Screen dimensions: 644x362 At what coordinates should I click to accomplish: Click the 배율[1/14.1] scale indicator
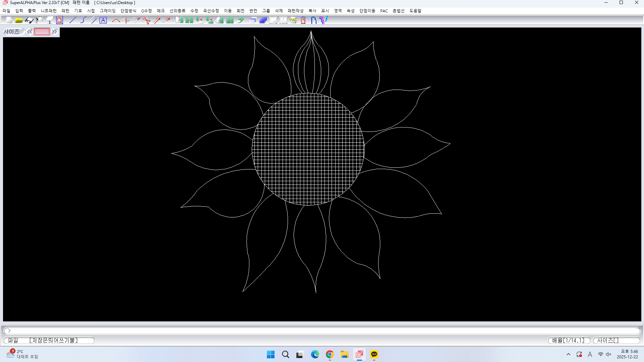568,340
